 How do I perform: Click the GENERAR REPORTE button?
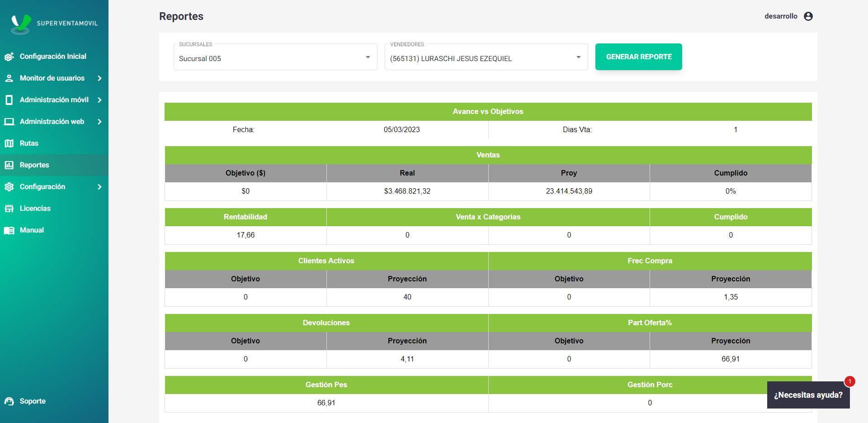639,57
